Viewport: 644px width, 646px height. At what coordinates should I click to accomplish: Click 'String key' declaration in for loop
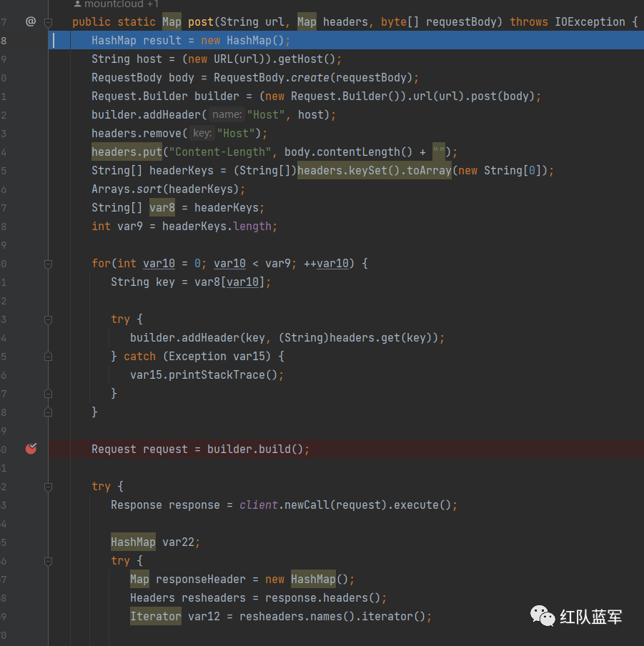[142, 282]
